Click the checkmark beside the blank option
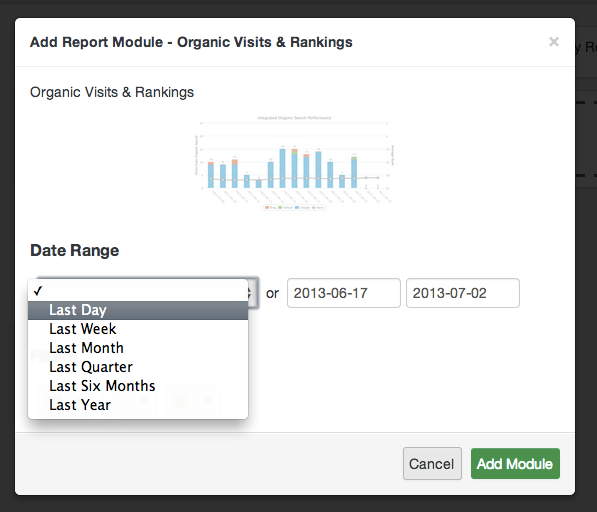Screen dimensions: 597x512 38,291
